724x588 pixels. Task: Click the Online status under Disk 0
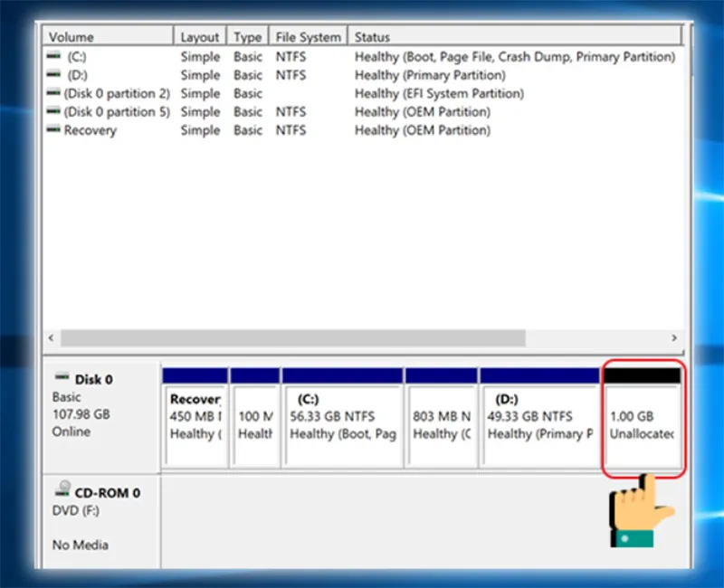(71, 432)
